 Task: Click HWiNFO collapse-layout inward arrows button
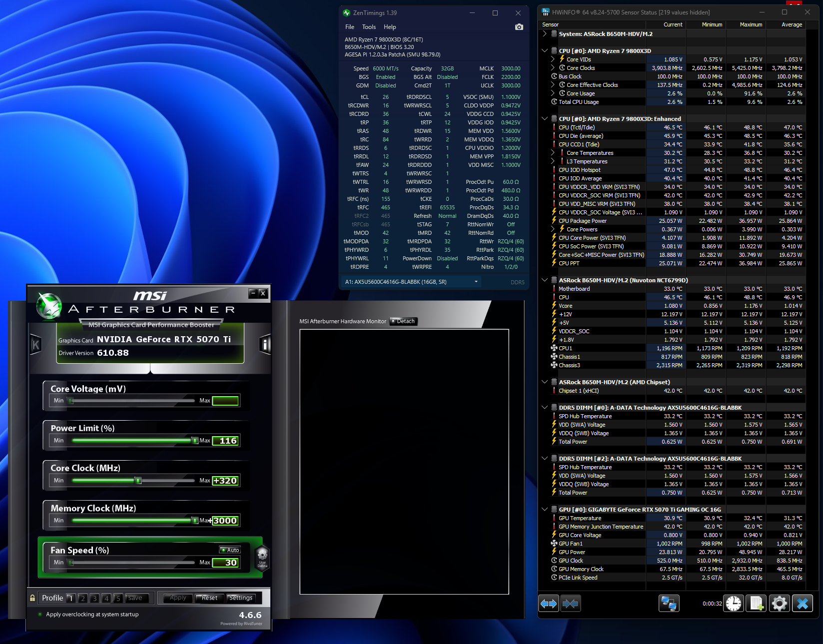pos(570,604)
